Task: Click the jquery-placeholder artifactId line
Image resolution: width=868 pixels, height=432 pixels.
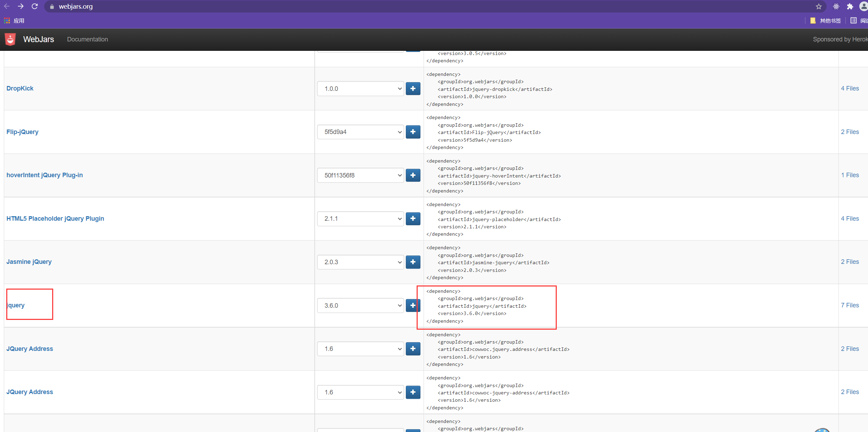Action: pos(499,219)
